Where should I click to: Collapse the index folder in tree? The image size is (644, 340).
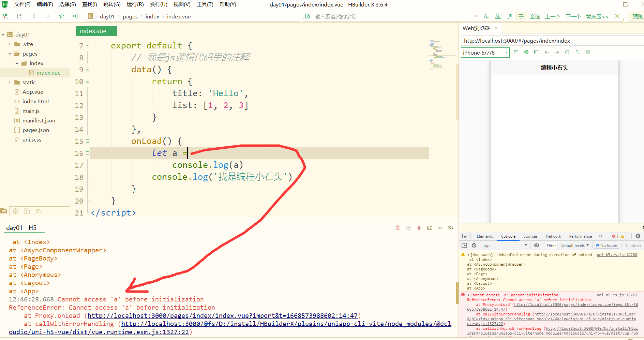click(17, 63)
